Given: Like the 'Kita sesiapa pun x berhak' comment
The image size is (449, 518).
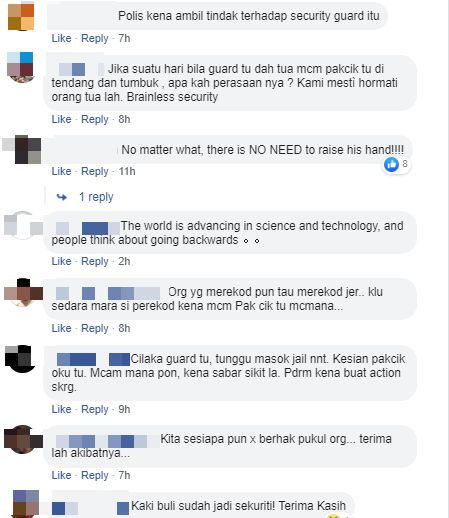Looking at the screenshot, I should (x=61, y=475).
